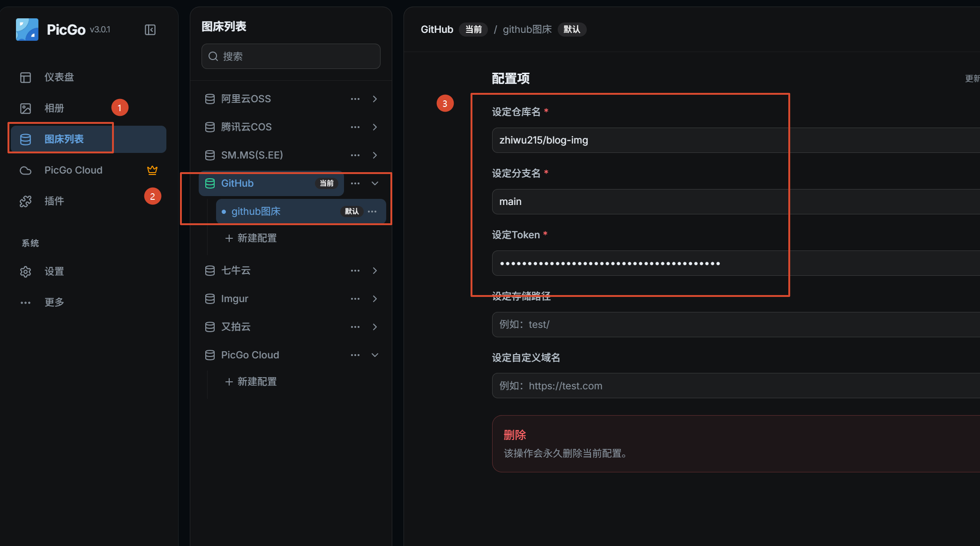The width and height of the screenshot is (980, 546).
Task: Open more options for github图床 config
Action: point(372,212)
